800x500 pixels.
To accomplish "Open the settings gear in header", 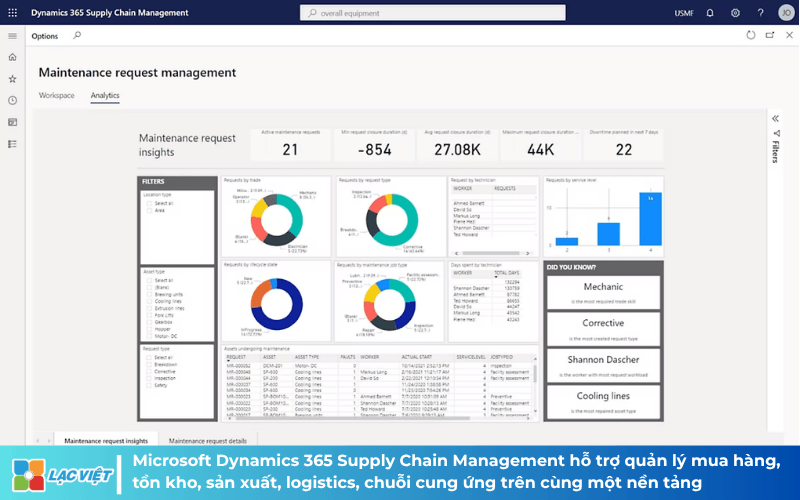I will click(735, 13).
